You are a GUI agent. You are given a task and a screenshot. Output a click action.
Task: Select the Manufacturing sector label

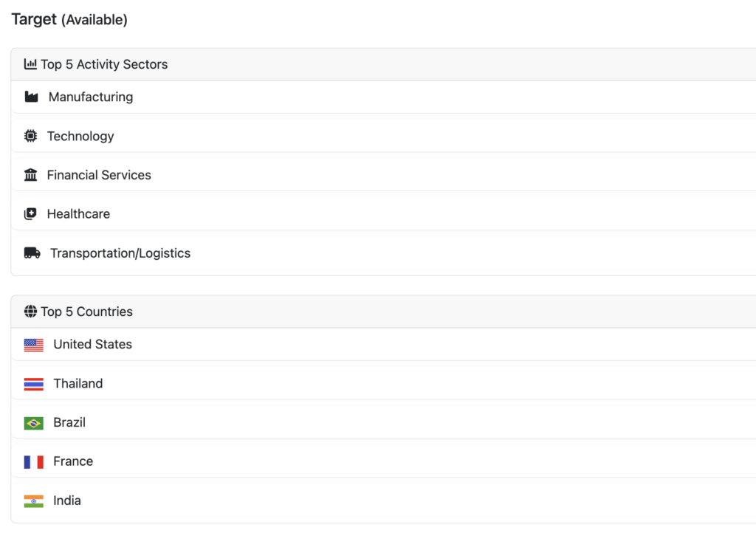click(91, 97)
